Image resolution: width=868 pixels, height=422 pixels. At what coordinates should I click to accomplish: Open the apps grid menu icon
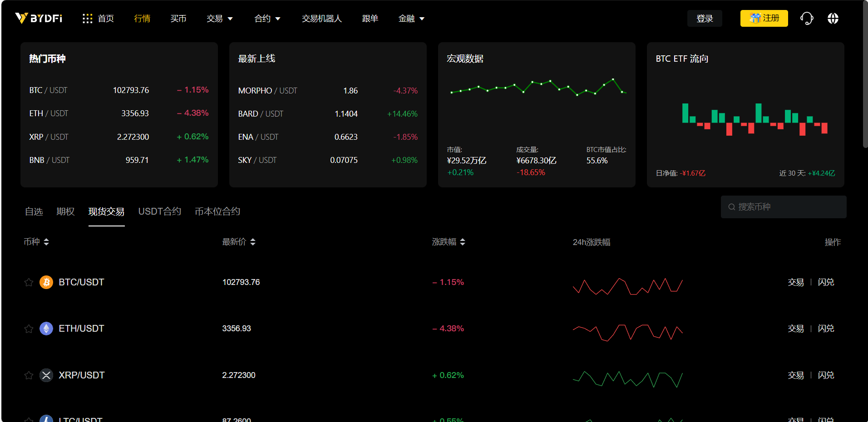pyautogui.click(x=87, y=19)
